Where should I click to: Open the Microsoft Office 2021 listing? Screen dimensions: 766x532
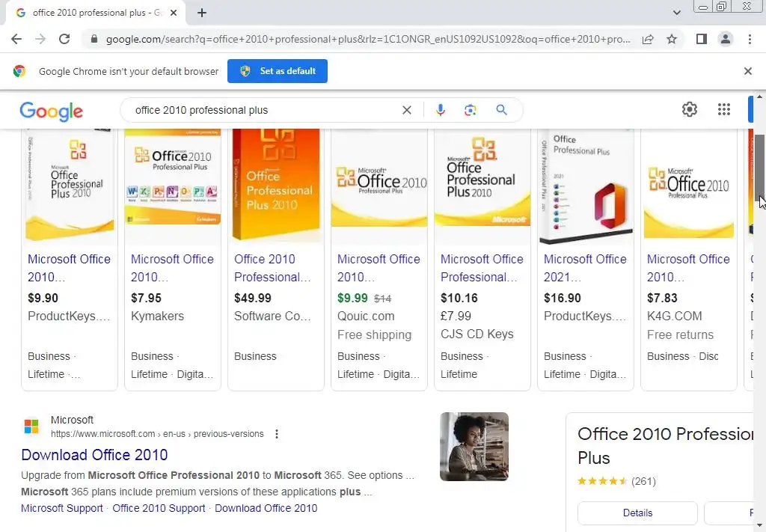[585, 268]
